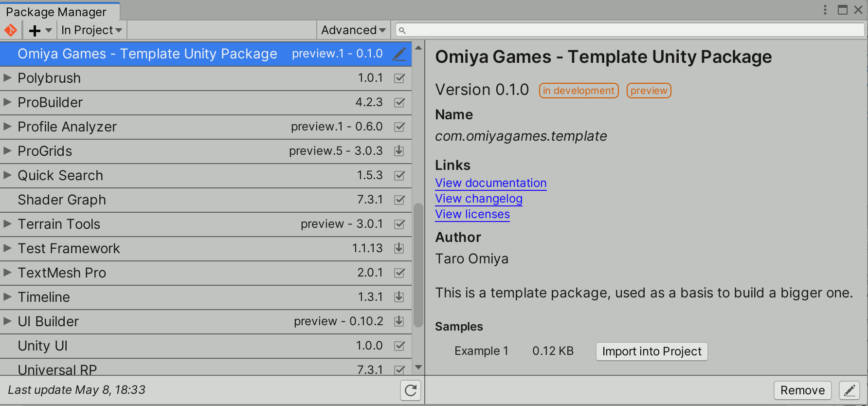Click the installed checkmark for ProBuilder

tap(399, 102)
